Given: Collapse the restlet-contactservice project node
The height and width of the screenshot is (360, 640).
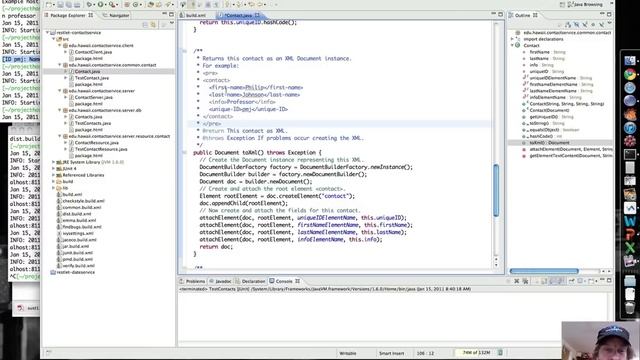Looking at the screenshot, I should 48,32.
